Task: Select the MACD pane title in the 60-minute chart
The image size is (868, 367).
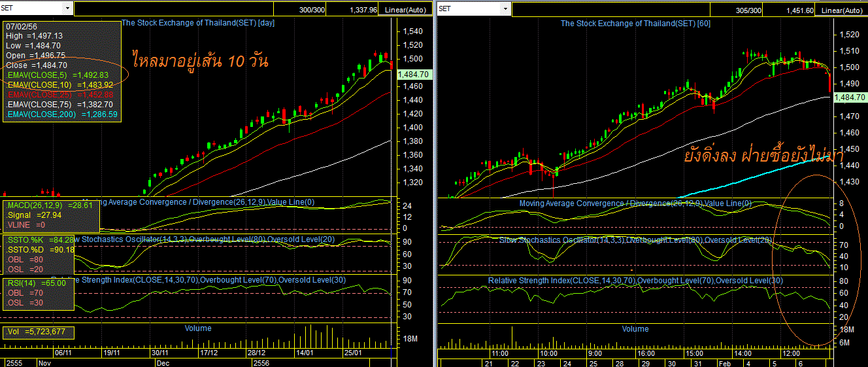Action: pyautogui.click(x=635, y=203)
